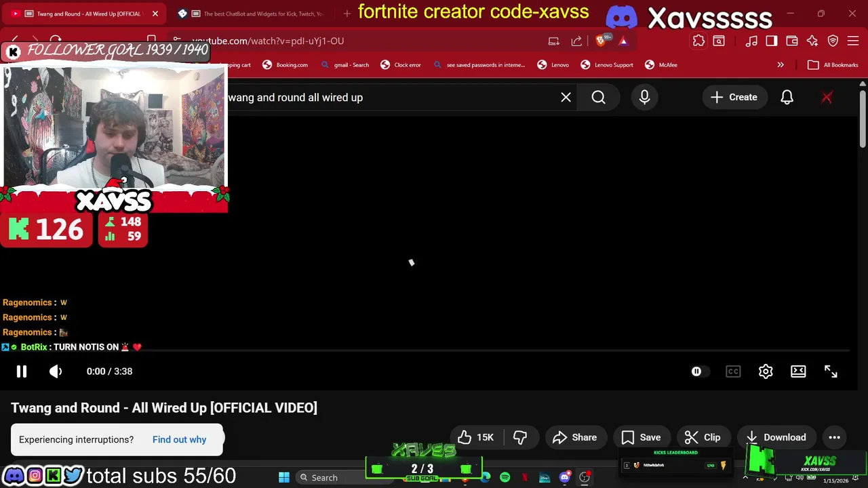
Task: Mute the video volume speaker icon
Action: pos(56,371)
